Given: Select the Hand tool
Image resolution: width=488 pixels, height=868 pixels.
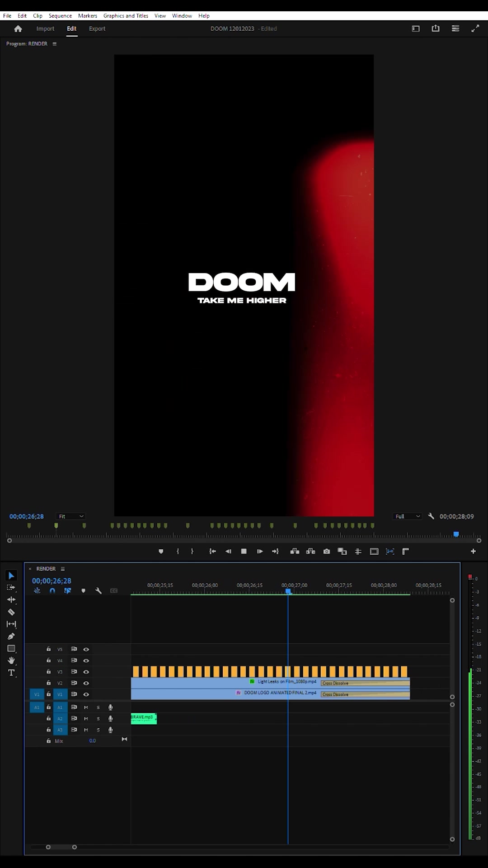Looking at the screenshot, I should [x=11, y=661].
